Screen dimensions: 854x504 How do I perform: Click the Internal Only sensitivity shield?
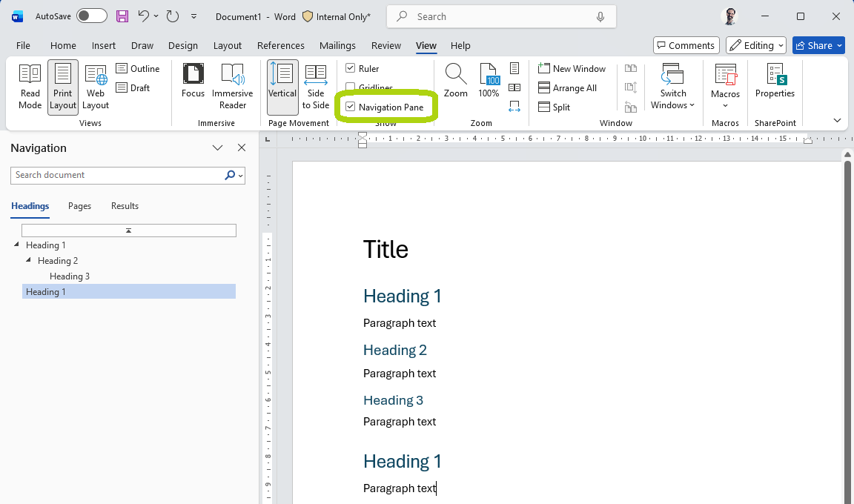[308, 16]
